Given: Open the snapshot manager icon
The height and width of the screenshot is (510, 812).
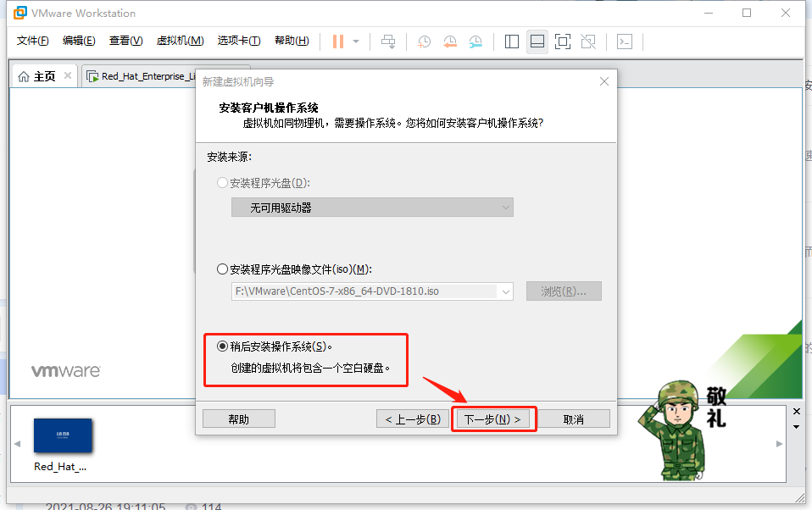Looking at the screenshot, I should pyautogui.click(x=476, y=42).
